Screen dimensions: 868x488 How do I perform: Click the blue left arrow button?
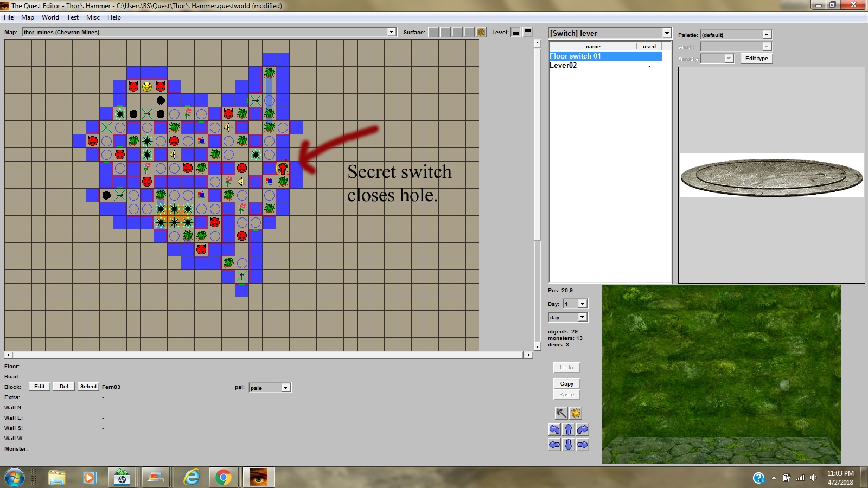[x=554, y=445]
